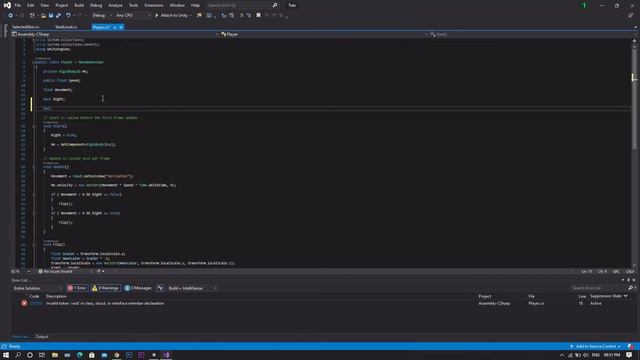Open the Player class navigation dropdown
Viewport: 640px width, 360px height.
(324, 34)
